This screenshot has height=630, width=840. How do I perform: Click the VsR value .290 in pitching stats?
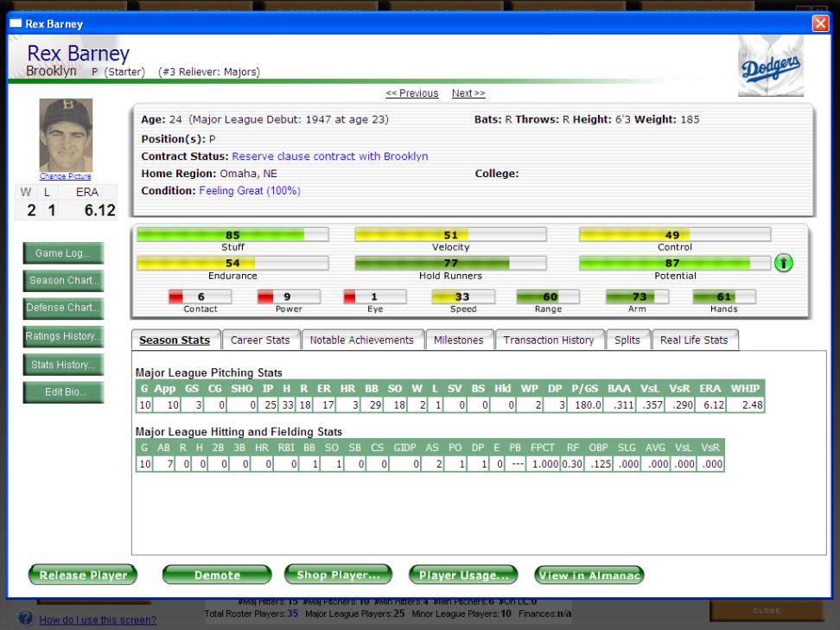click(683, 405)
